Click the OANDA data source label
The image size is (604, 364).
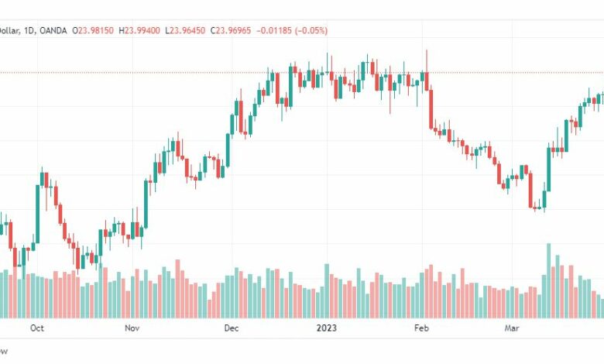click(x=53, y=30)
